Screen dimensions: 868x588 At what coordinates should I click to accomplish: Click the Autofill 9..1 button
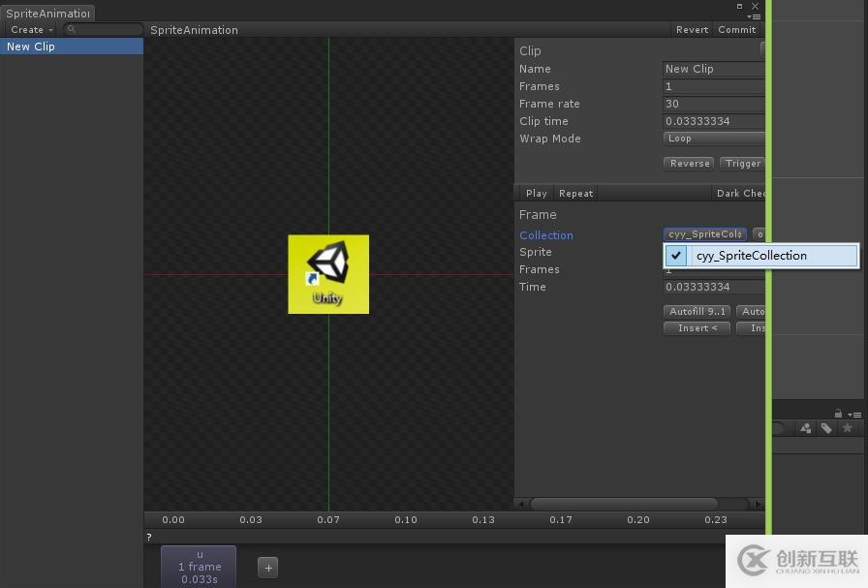[697, 311]
